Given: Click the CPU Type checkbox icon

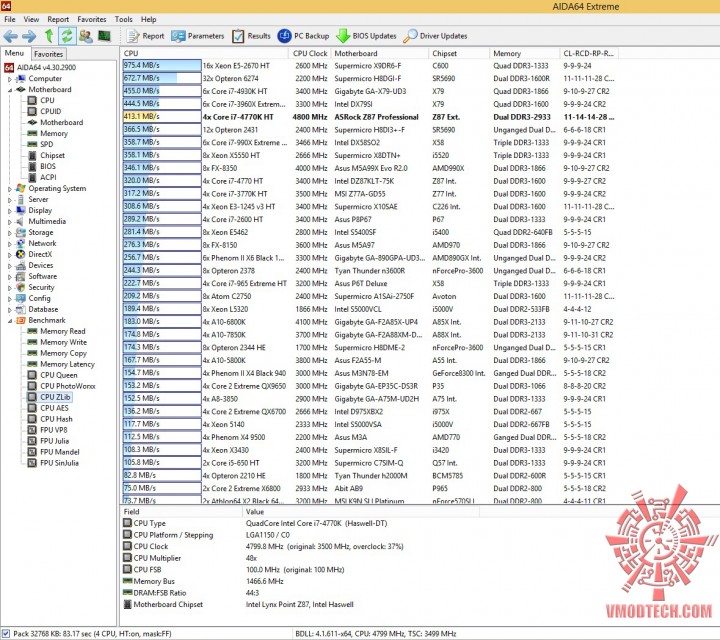Looking at the screenshot, I should (127, 523).
